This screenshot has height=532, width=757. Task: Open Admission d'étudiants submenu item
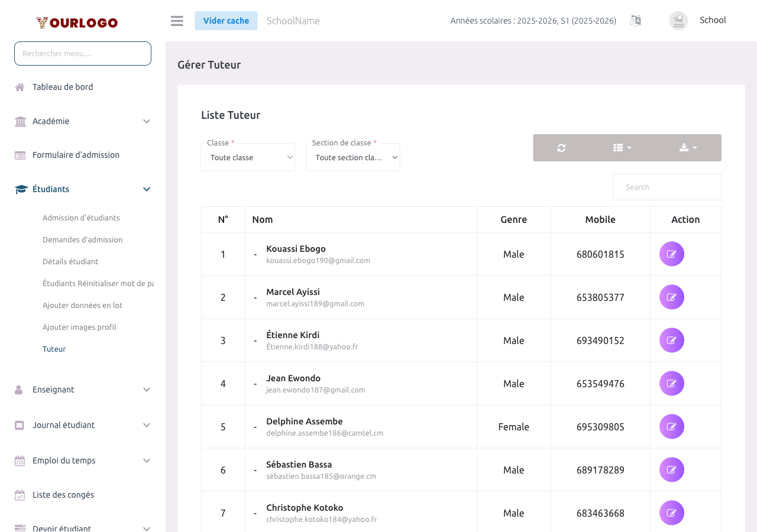pyautogui.click(x=81, y=218)
